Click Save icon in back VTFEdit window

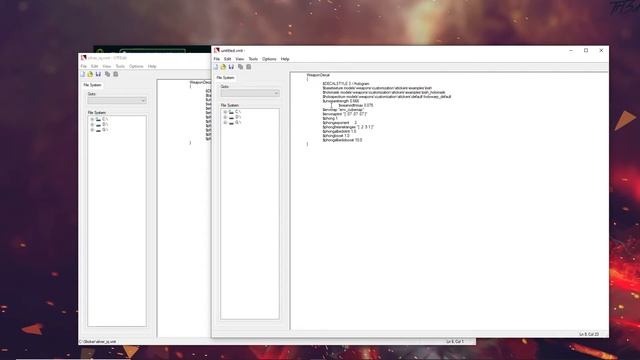tap(98, 74)
